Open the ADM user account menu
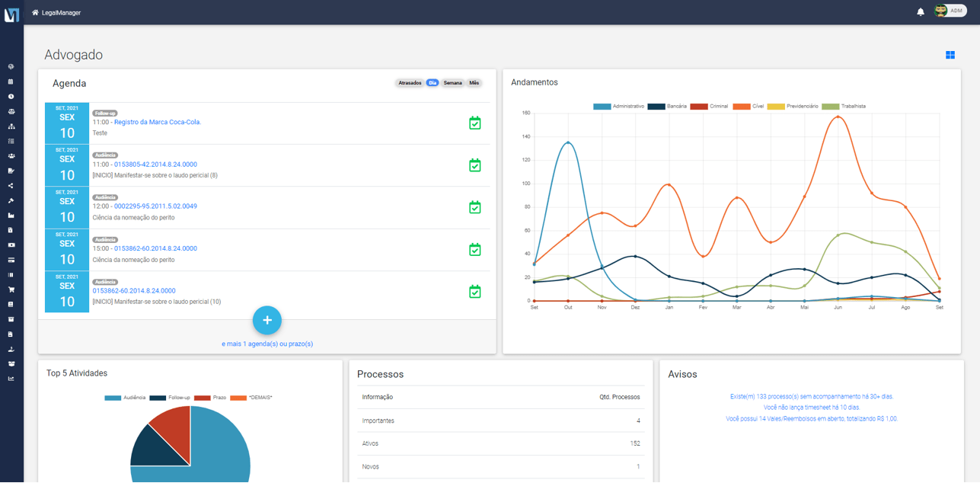Image resolution: width=980 pixels, height=483 pixels. coord(950,11)
